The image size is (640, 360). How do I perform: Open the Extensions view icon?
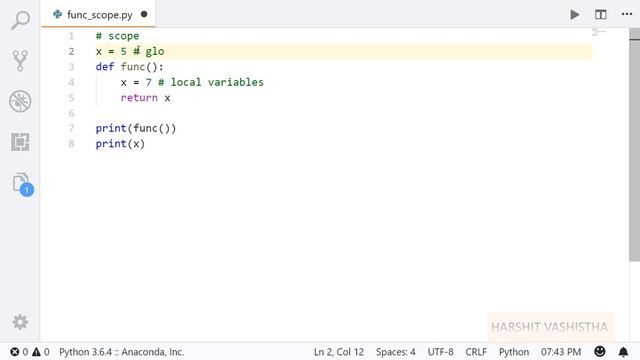click(20, 142)
